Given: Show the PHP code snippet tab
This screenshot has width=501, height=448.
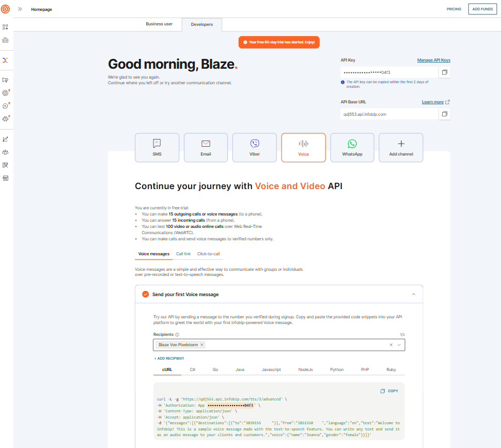Looking at the screenshot, I should point(365,369).
